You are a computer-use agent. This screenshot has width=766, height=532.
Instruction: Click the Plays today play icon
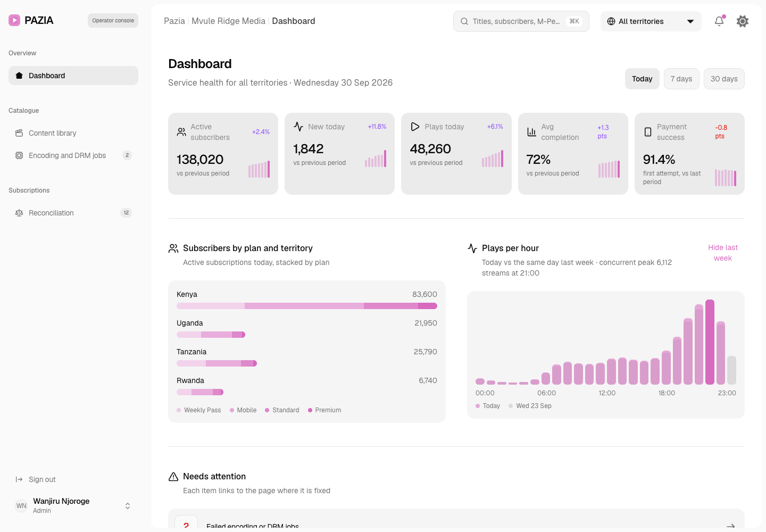(415, 127)
